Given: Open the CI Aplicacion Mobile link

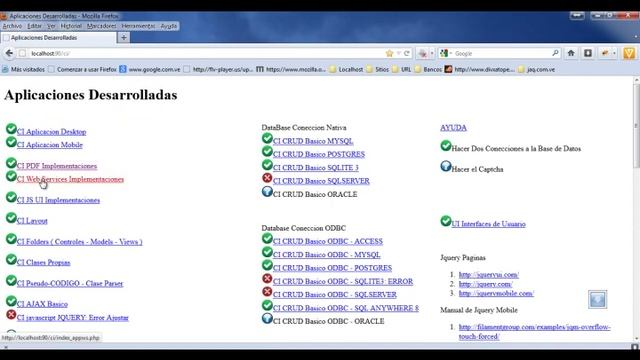Looking at the screenshot, I should (49, 145).
